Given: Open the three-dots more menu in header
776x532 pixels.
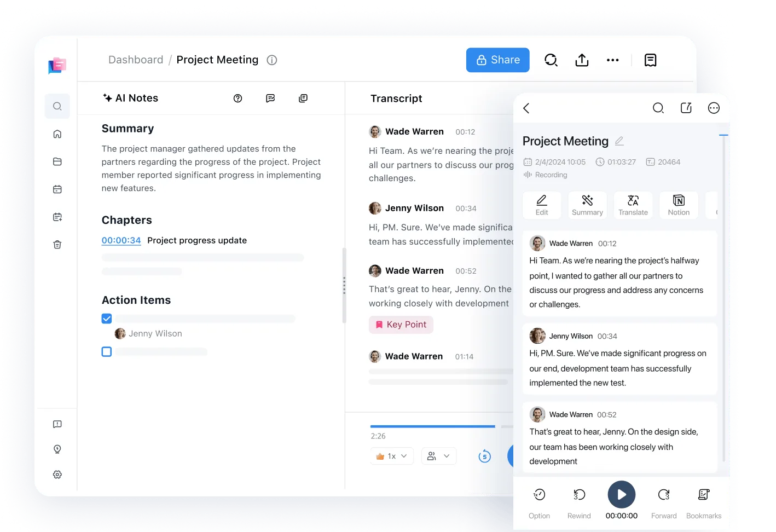Looking at the screenshot, I should [613, 60].
